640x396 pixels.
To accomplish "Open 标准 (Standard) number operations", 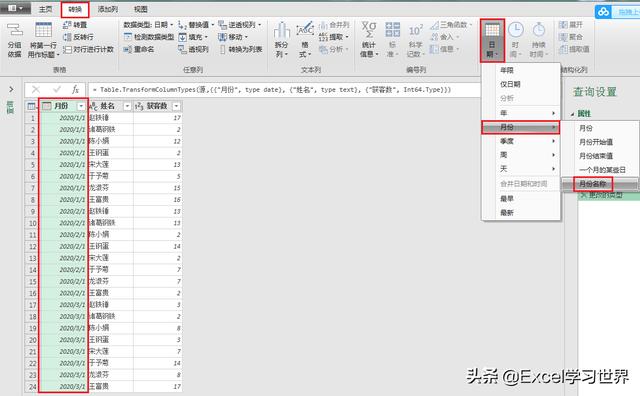I will [393, 40].
